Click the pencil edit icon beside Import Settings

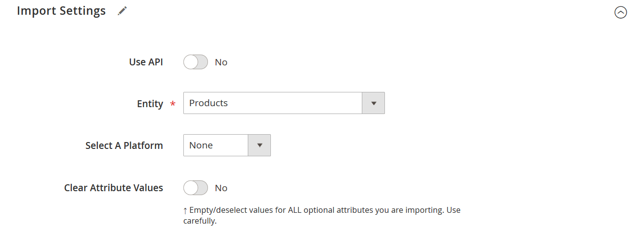(122, 11)
